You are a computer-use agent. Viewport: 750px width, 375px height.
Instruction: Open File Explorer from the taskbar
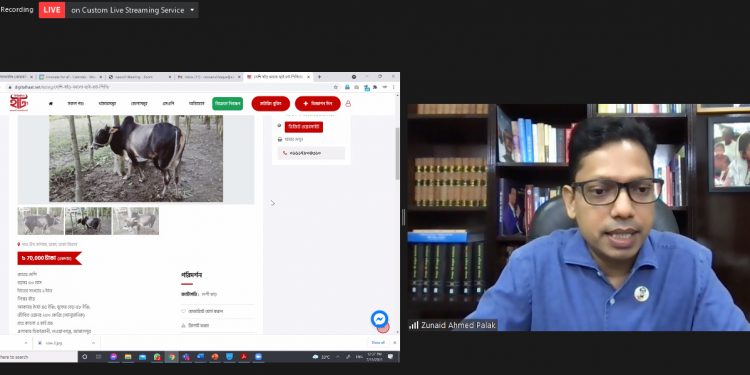click(128, 357)
